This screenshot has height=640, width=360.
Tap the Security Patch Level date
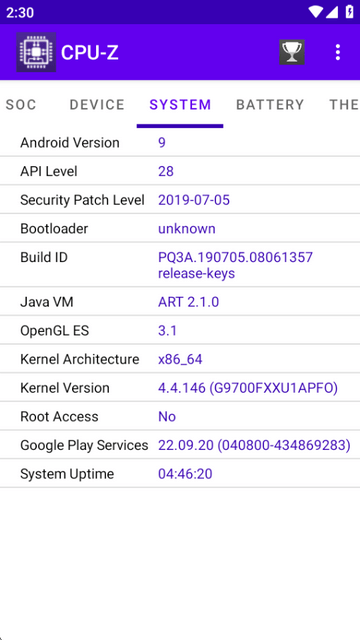point(194,200)
